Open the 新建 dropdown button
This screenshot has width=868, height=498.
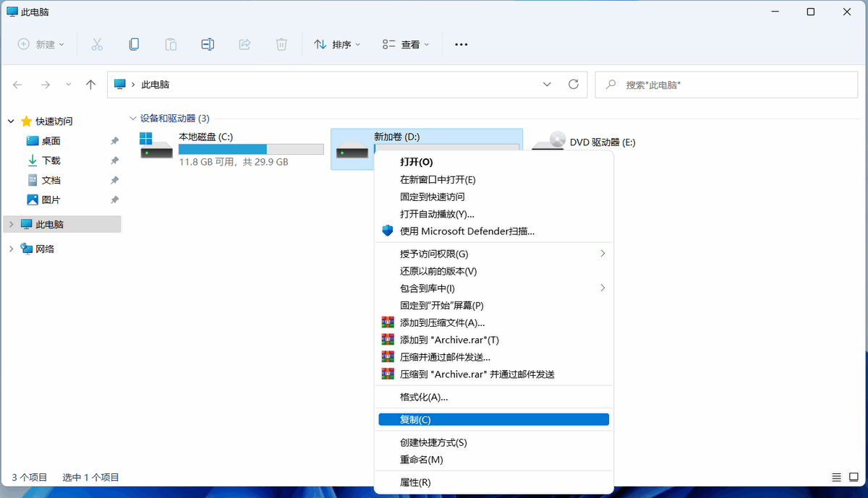(41, 44)
